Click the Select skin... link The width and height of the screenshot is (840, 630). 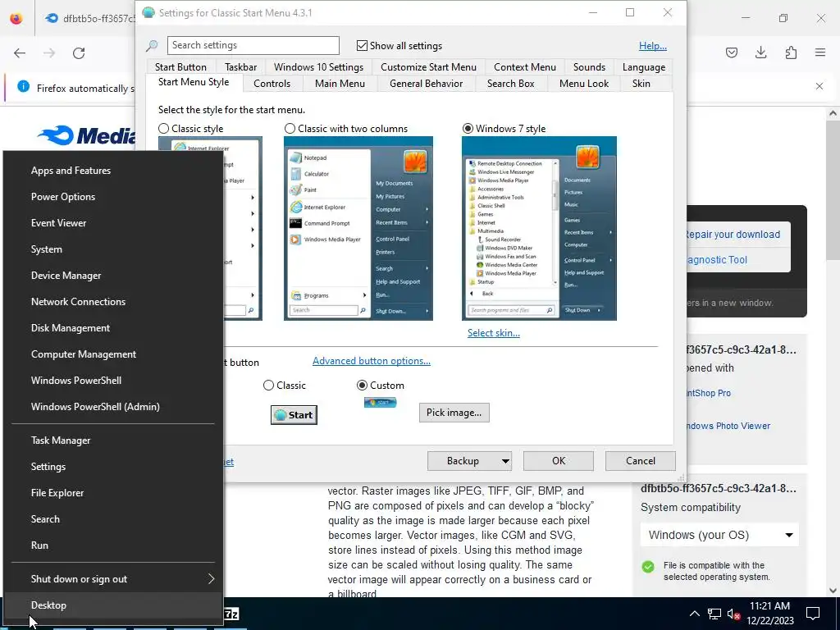tap(493, 333)
